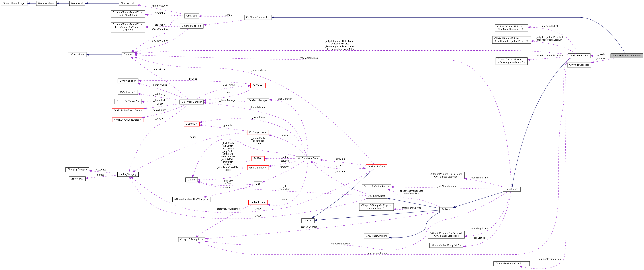Image resolution: width=644 pixels, height=270 pixels.
Task: Open the QLoggingCategory node
Action: 77,170
